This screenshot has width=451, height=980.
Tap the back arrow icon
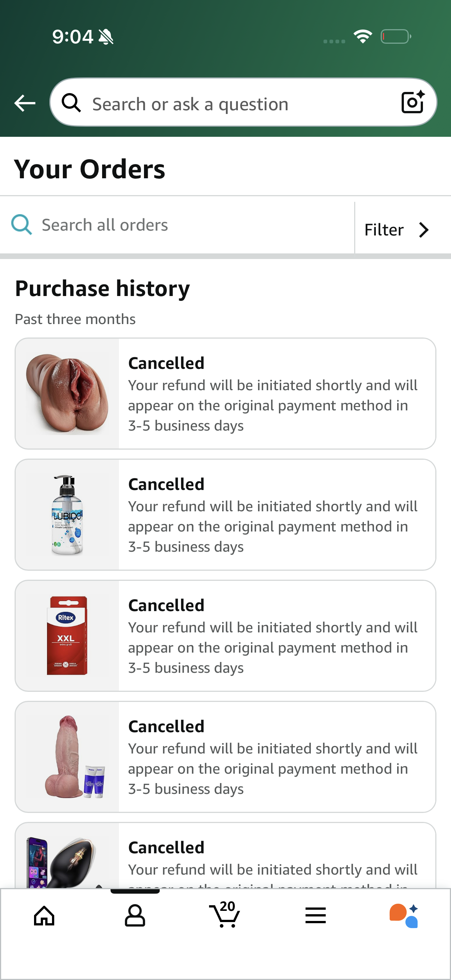25,103
